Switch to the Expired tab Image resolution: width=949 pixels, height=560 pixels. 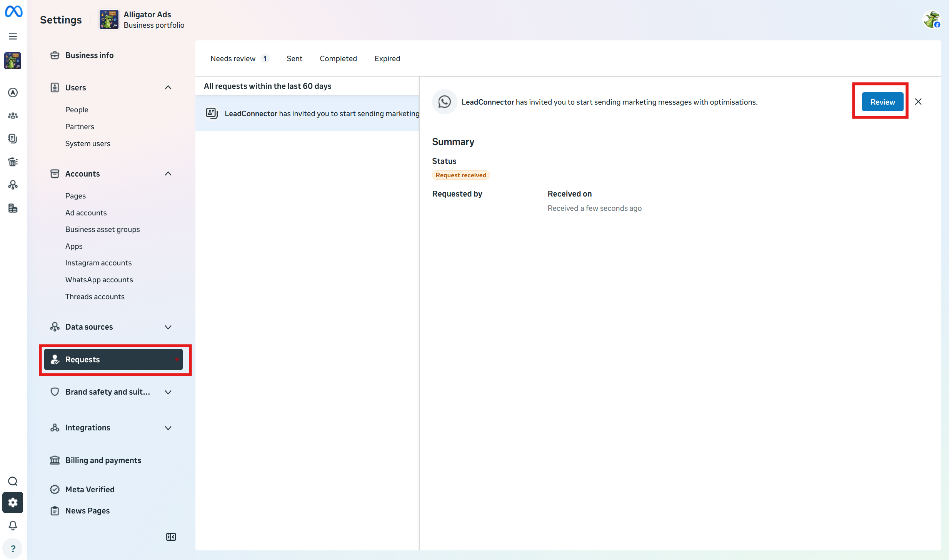387,58
